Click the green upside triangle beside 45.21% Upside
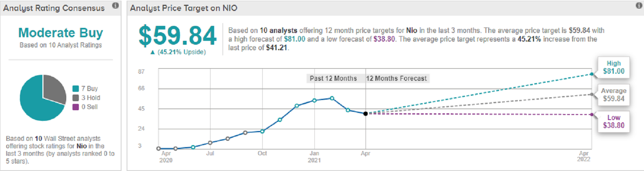644x171 pixels. point(152,52)
